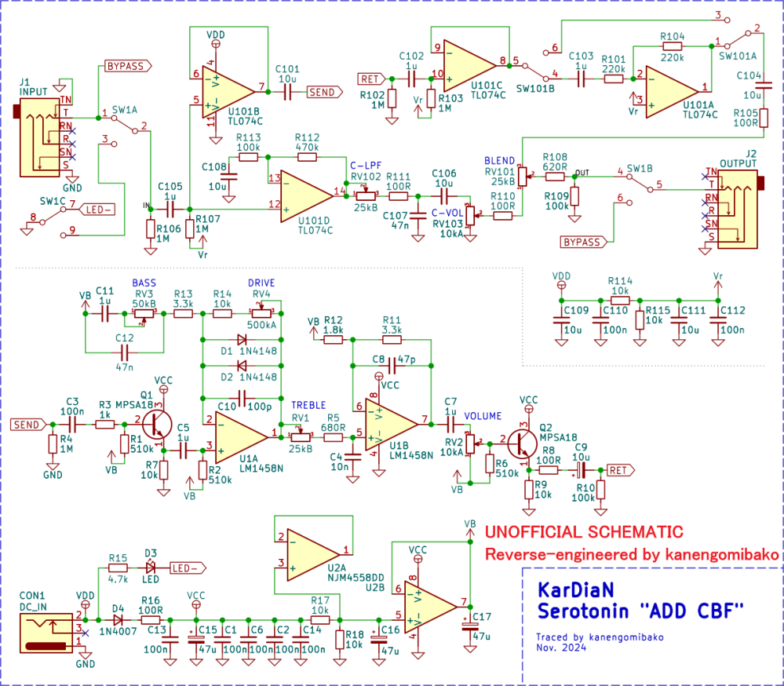The height and width of the screenshot is (686, 784).
Task: Click the UNOFFICIAL SCHEMATIC red text
Action: click(584, 532)
